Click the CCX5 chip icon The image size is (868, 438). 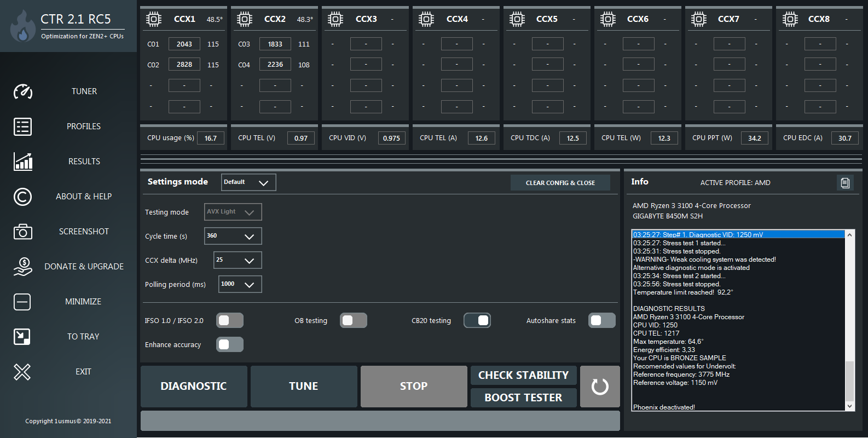tap(517, 19)
